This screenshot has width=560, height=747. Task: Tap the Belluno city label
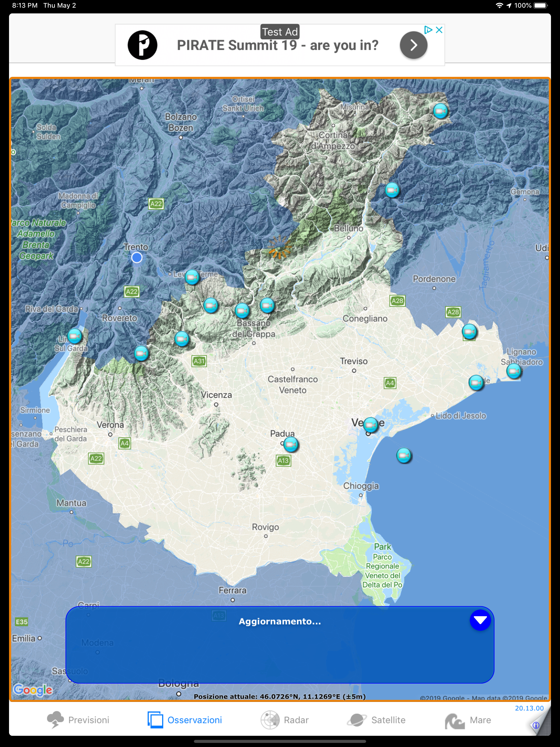(x=349, y=228)
